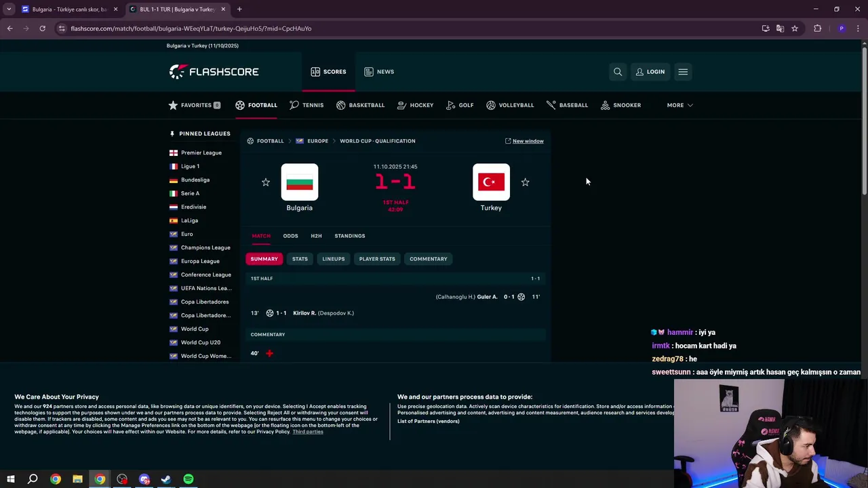
Task: Open the Chrome three-dot menu
Action: [x=858, y=28]
